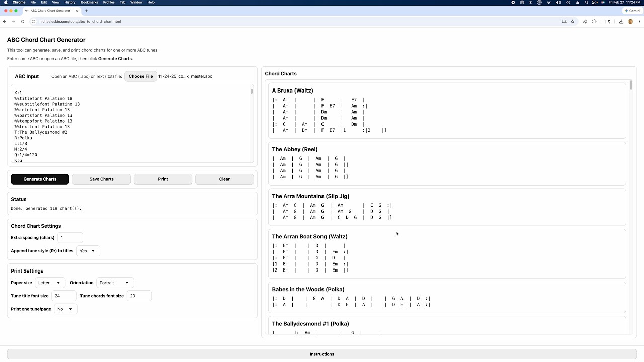Click the T:The Ballydesmond #2 line
The image size is (644, 362).
tap(41, 132)
